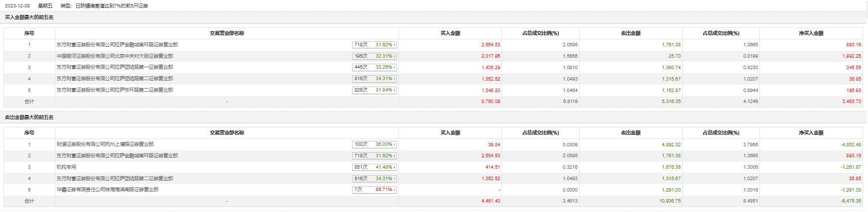
Task: Click 卖出金额 column header in buy-side table
Action: (630, 33)
